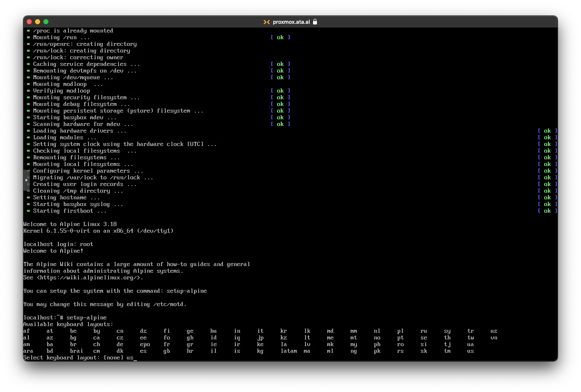
Task: Click 'localhost login: root' line
Action: [x=58, y=244]
